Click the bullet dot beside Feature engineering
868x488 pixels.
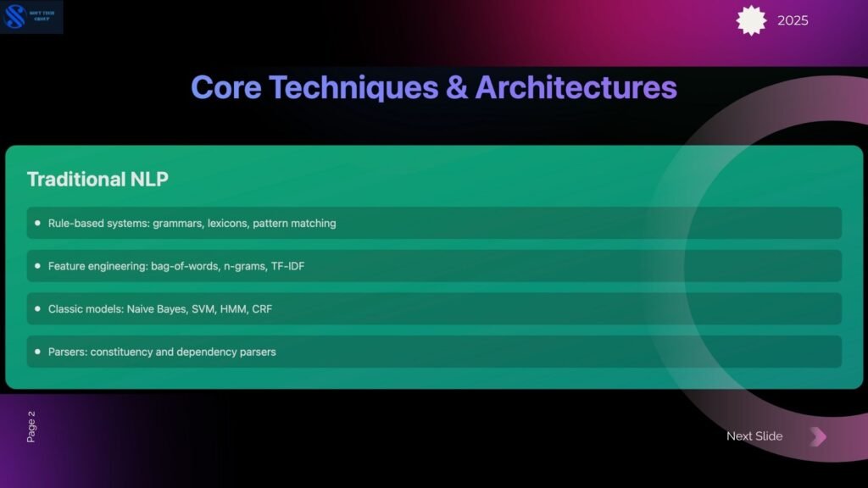[x=37, y=266]
